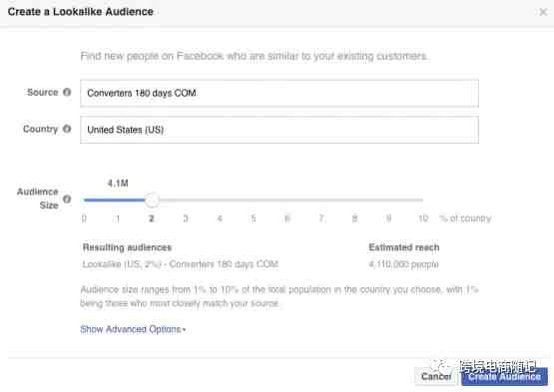Click the small arrow beside Advanced Options

tap(184, 330)
